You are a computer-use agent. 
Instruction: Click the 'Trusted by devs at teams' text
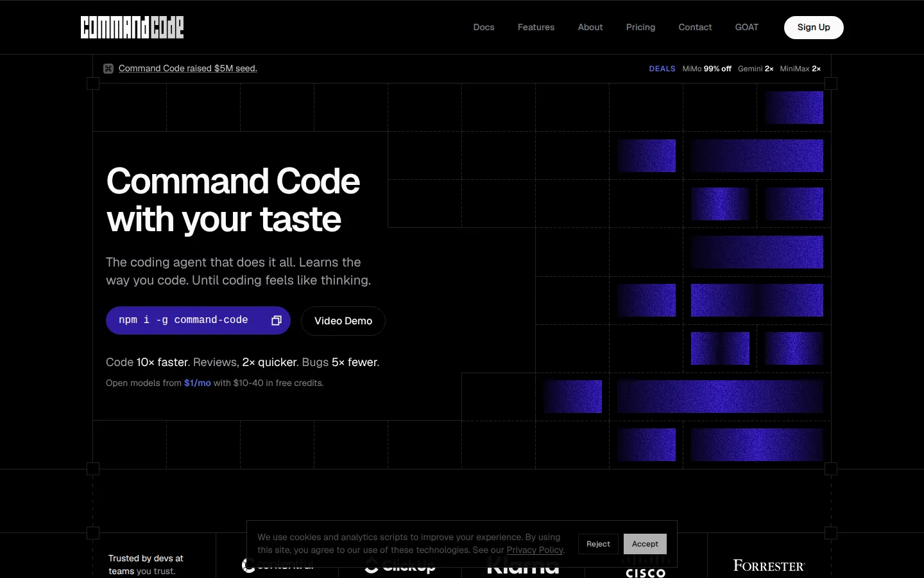point(146,565)
